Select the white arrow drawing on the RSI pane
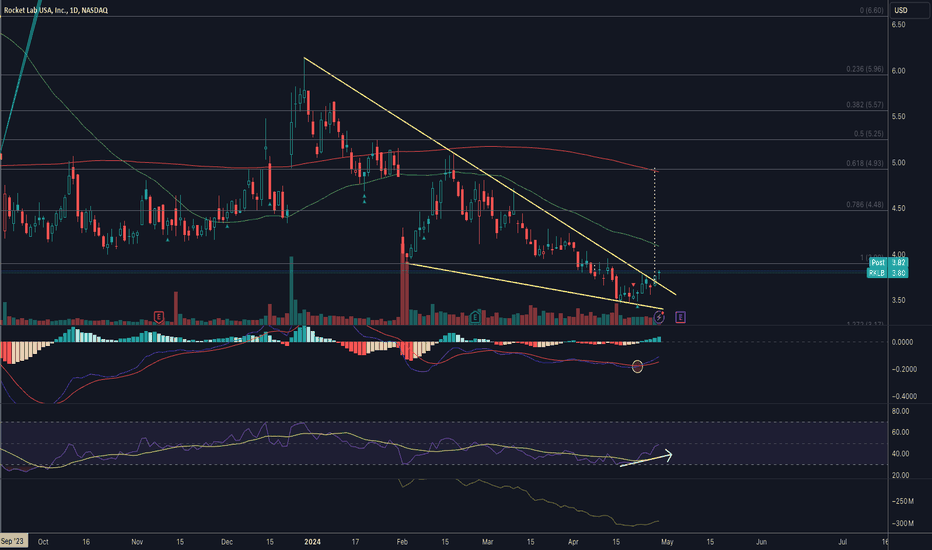932x550 pixels. point(646,460)
